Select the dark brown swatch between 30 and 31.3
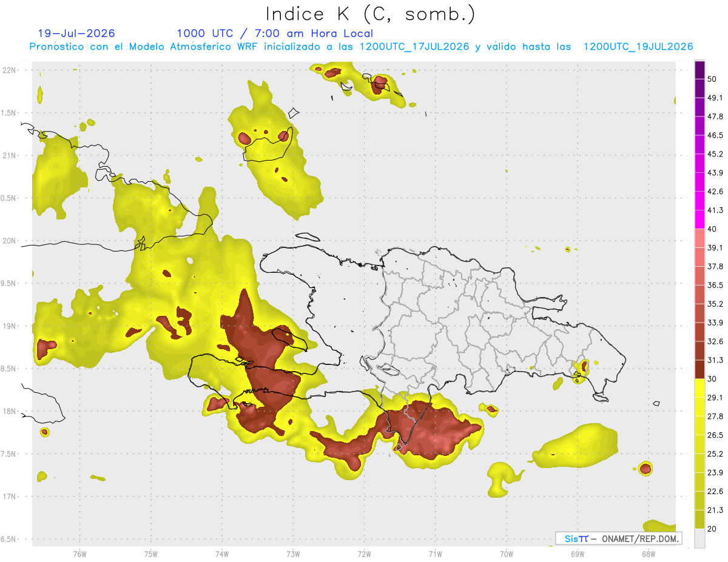The width and height of the screenshot is (728, 562). click(x=699, y=369)
